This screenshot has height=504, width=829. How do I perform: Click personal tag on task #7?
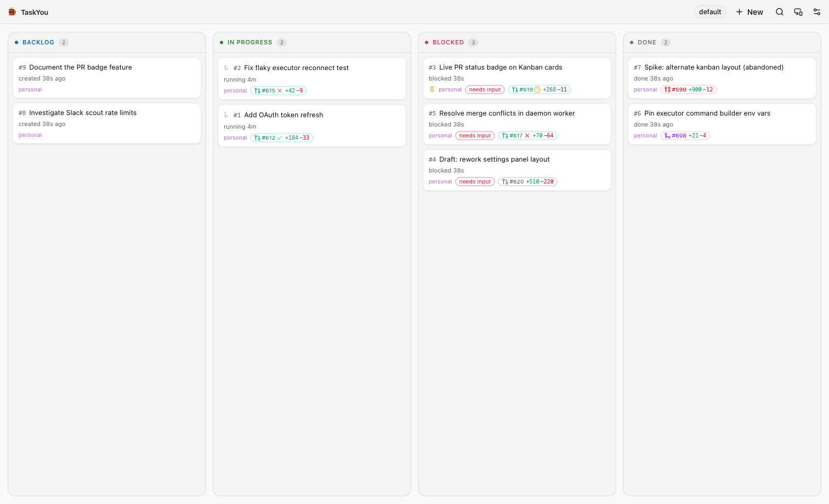tap(645, 90)
